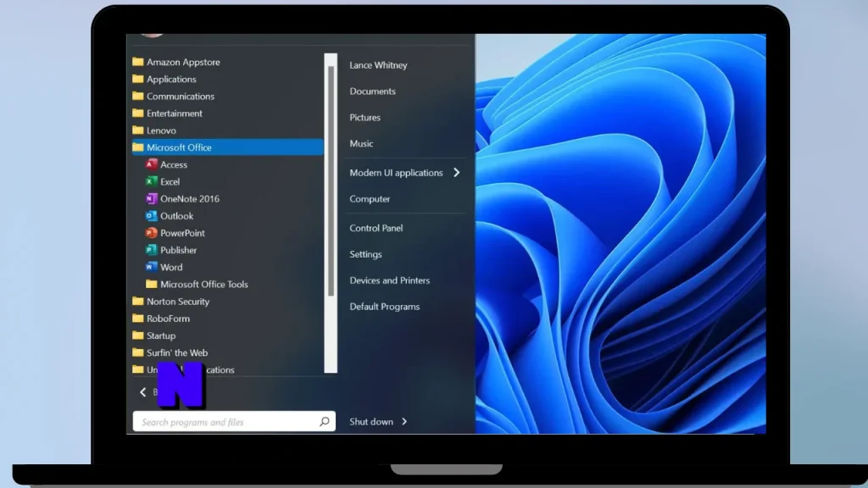Open Pictures from the right pane
This screenshot has width=868, height=488.
coord(364,117)
